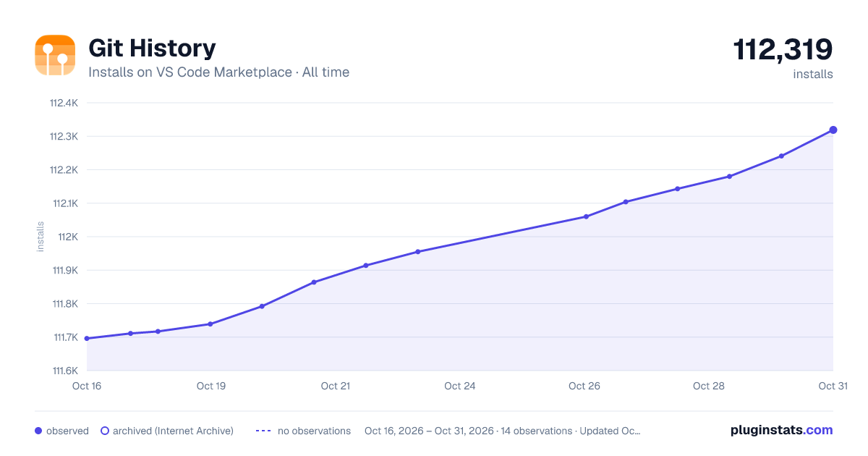Click the 111.9K y-axis label

coord(64,270)
